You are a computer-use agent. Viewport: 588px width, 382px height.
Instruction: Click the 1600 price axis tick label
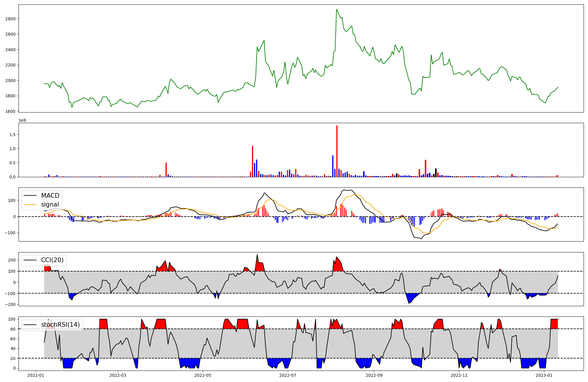click(10, 111)
